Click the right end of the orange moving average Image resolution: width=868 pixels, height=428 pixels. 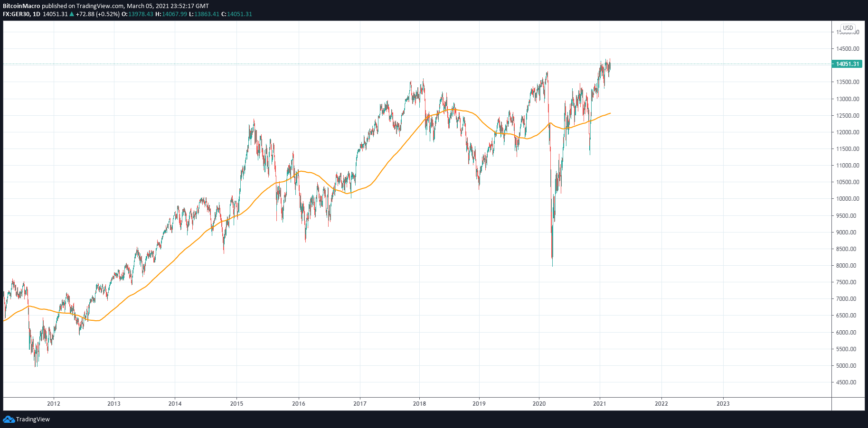click(x=610, y=113)
